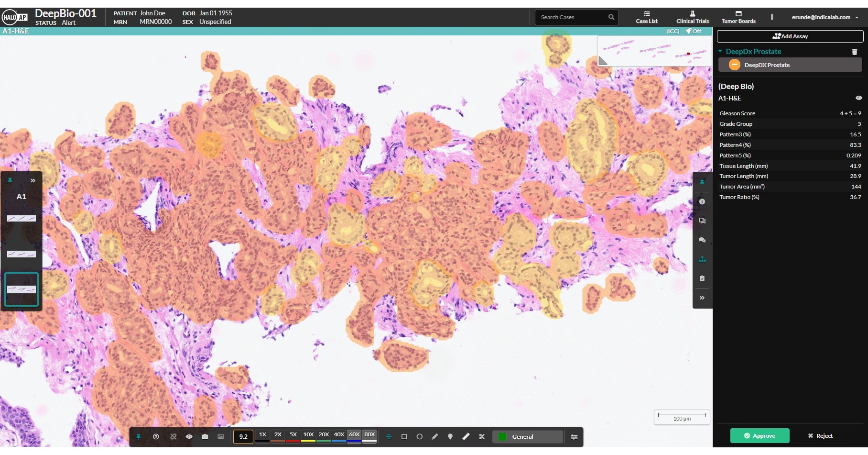Activate the pan tool in bottom toolbar
The width and height of the screenshot is (868, 455).
pos(389,437)
